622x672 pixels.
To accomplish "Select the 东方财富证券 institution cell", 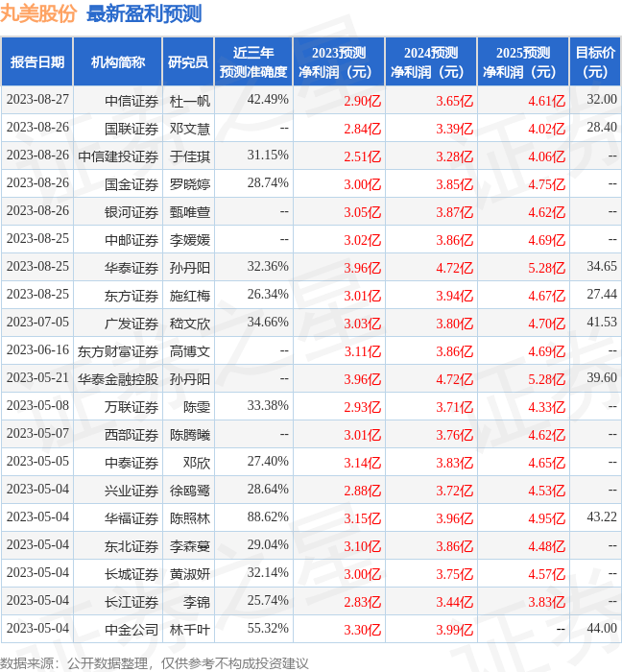I will click(118, 351).
